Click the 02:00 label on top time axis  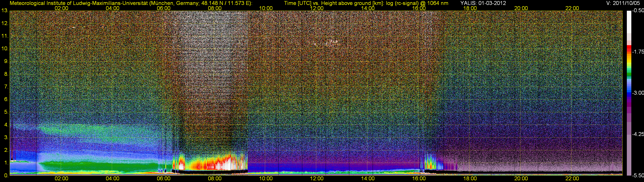(61, 8)
